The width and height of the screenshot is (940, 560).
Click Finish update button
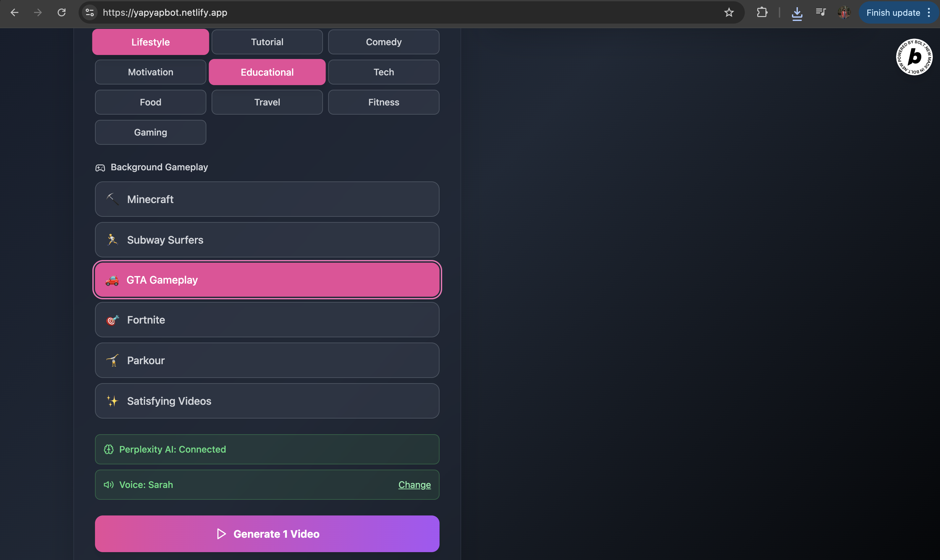[893, 12]
